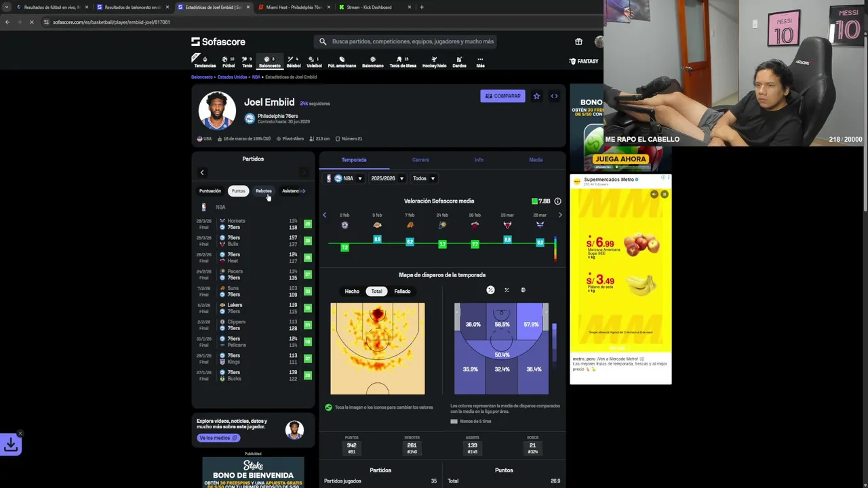Image resolution: width=868 pixels, height=488 pixels.
Task: Open the Béisbol sport category
Action: pos(294,62)
